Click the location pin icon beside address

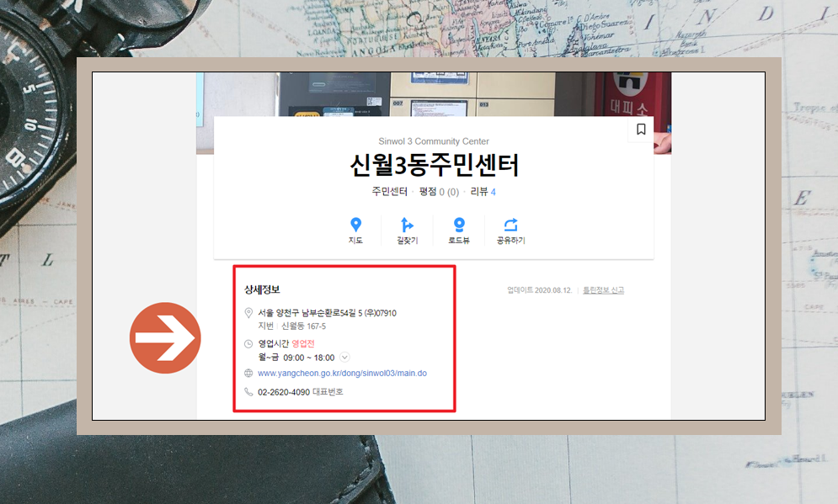[248, 313]
